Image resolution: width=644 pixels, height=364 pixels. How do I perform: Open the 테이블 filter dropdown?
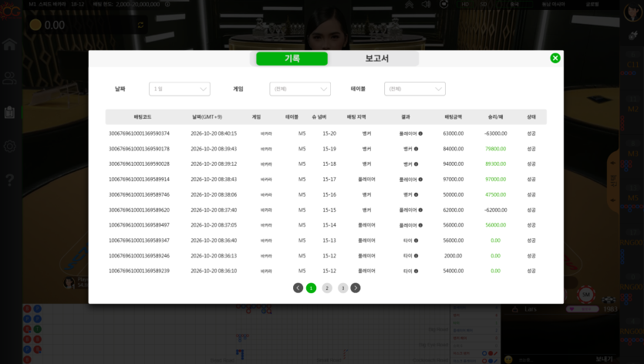tap(415, 89)
